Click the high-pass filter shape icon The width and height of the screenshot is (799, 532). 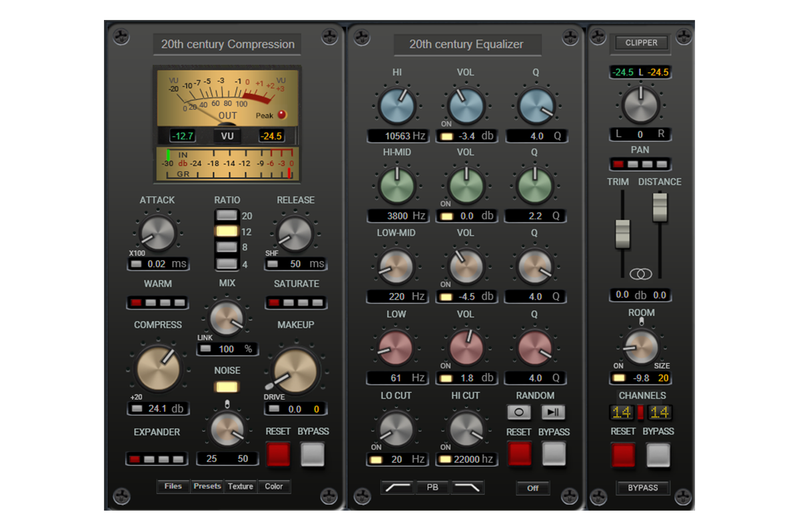pos(397,487)
